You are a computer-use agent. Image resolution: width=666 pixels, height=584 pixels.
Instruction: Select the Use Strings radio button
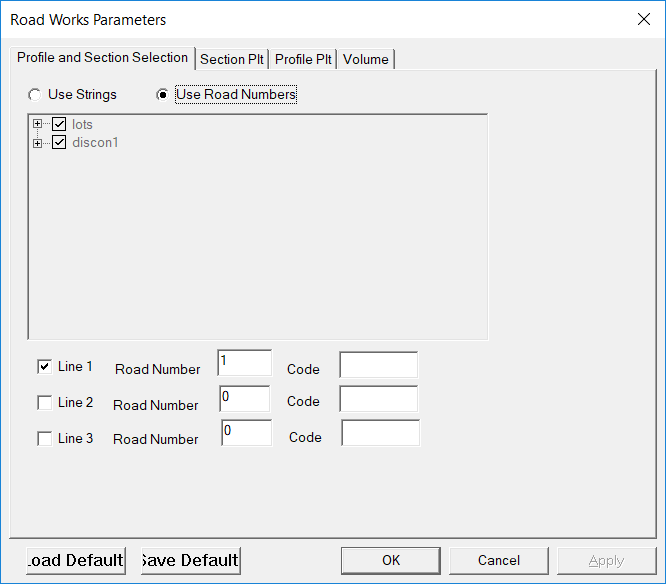click(36, 95)
